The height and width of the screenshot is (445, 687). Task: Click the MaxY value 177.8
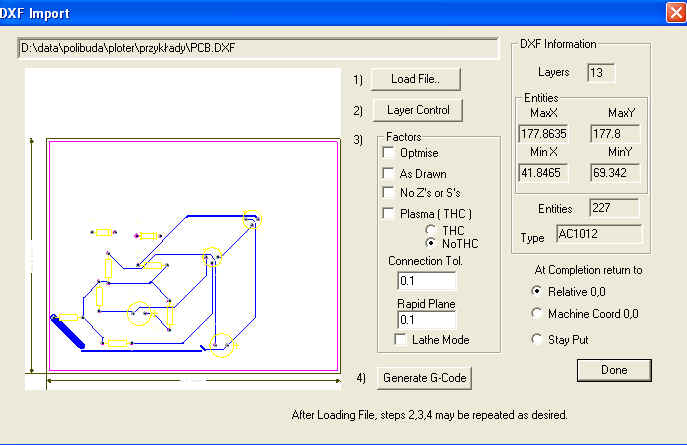point(615,134)
